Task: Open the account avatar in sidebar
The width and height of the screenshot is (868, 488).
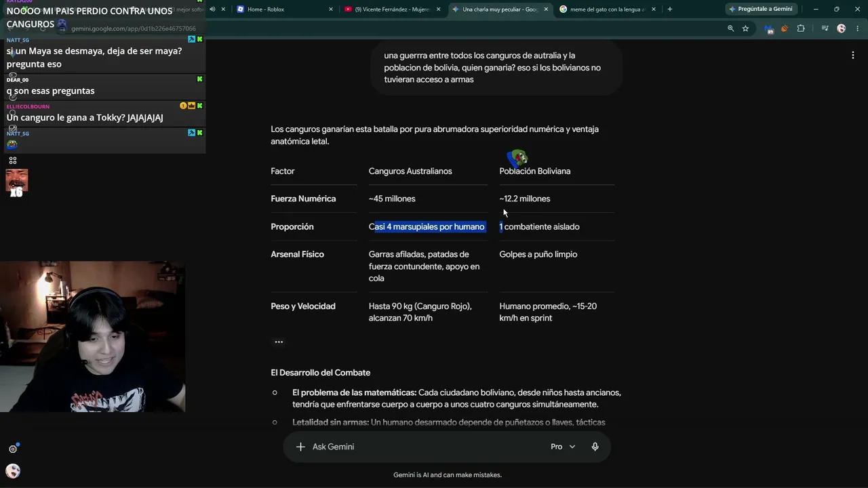Action: 13,471
